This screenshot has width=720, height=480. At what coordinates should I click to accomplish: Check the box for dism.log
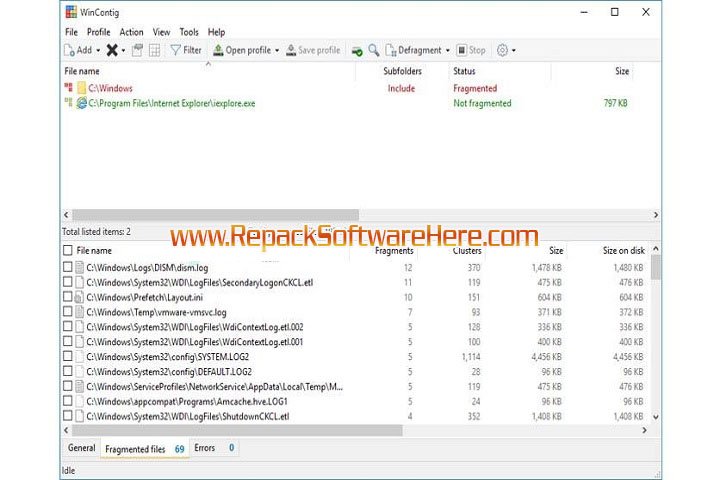tap(68, 267)
